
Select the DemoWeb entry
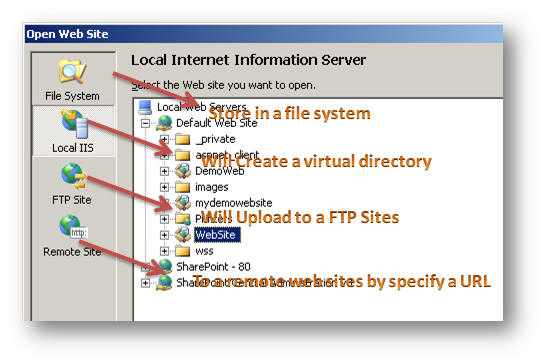[x=220, y=171]
